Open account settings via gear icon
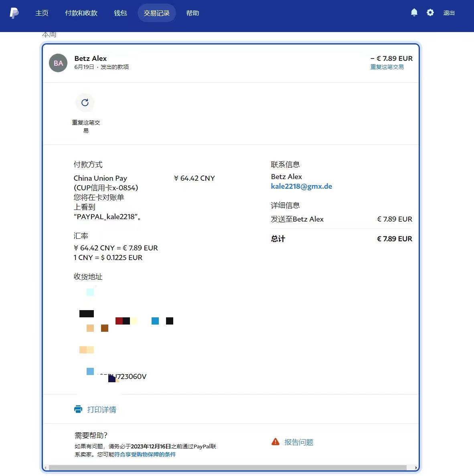The width and height of the screenshot is (474, 476). (430, 13)
